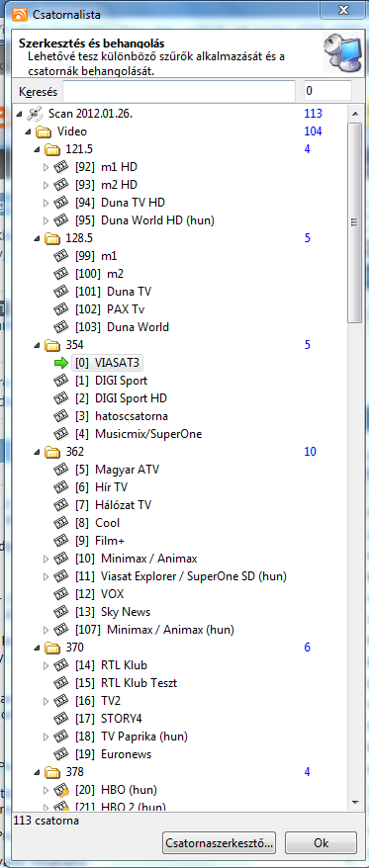Image resolution: width=369 pixels, height=868 pixels.
Task: Expand the RTL Klub channel entry
Action: tap(46, 664)
